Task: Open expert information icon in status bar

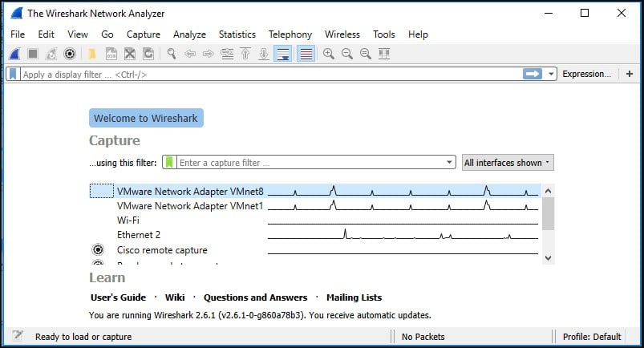Action: (x=18, y=336)
